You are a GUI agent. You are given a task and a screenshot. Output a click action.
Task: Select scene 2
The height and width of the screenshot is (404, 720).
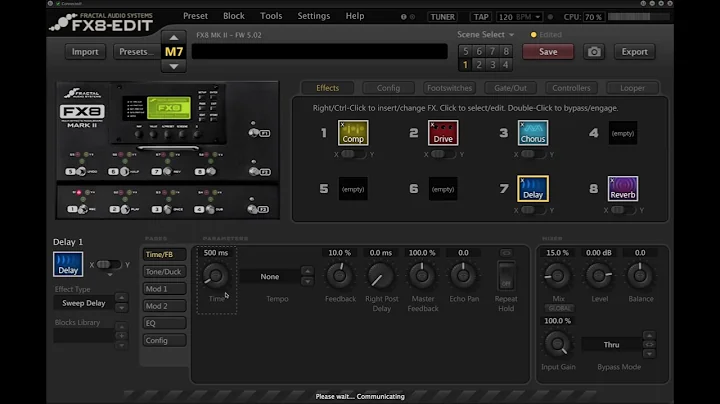pos(478,65)
